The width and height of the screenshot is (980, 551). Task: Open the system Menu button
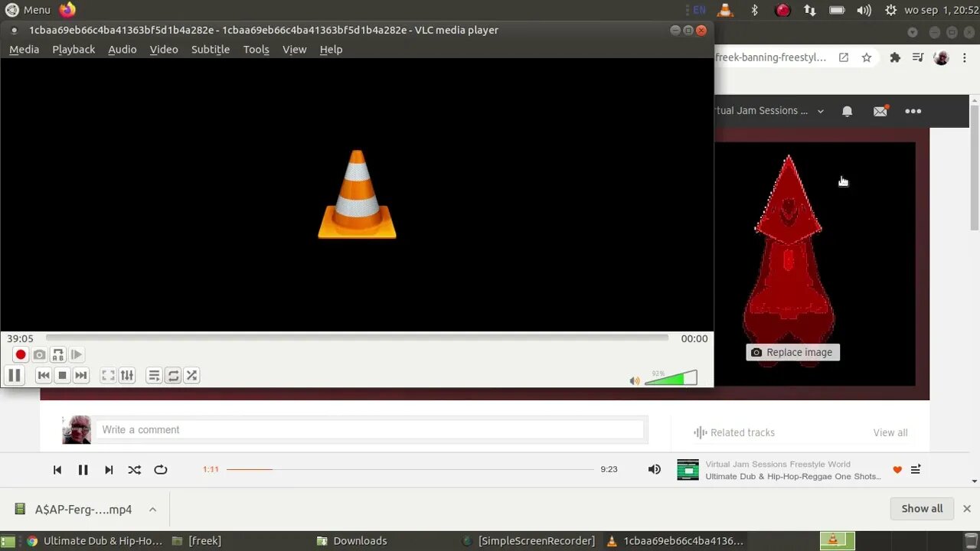pos(28,10)
